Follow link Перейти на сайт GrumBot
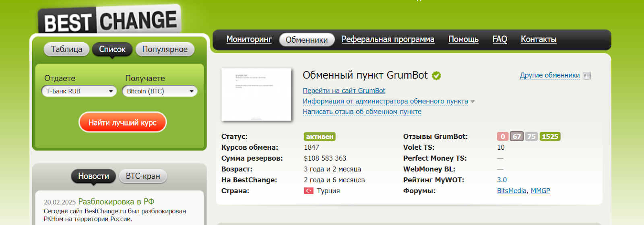This screenshot has width=644, height=225. pos(344,91)
